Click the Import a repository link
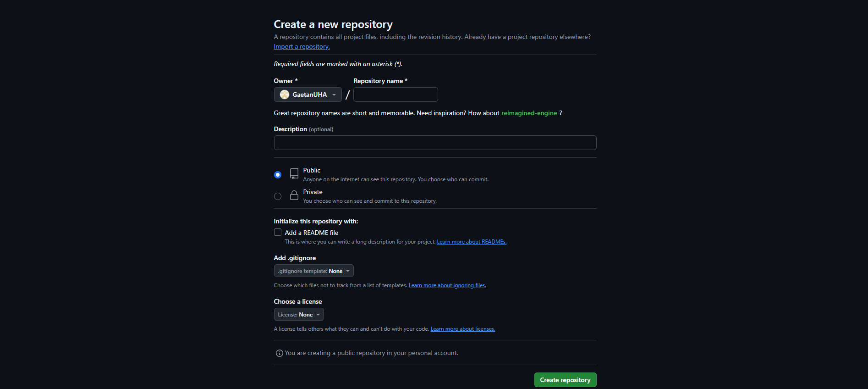Screen dimensions: 868x389 [x=302, y=47]
